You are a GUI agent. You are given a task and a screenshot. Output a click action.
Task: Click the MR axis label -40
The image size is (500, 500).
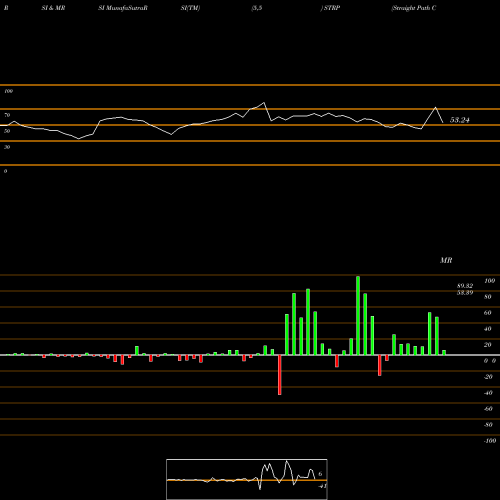[488, 393]
